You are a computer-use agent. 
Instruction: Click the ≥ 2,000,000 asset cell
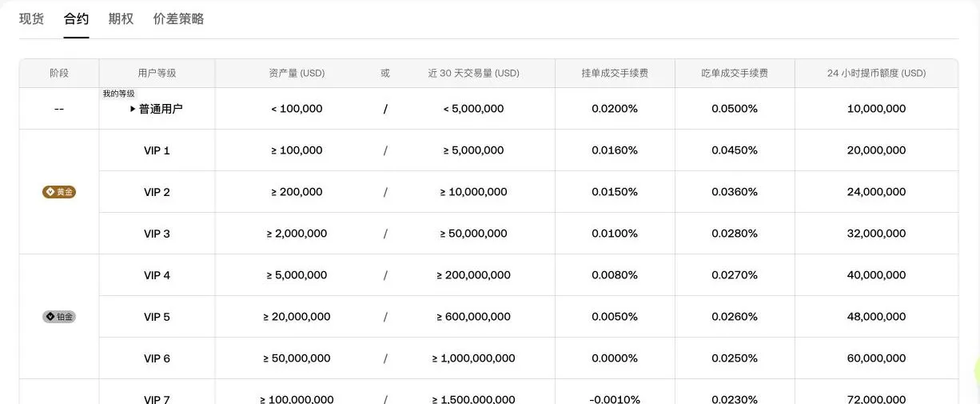(297, 234)
